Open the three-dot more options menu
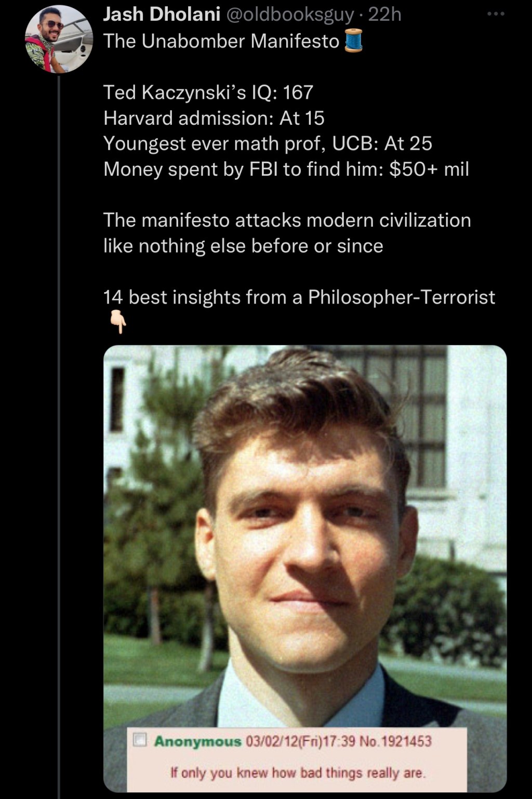The width and height of the screenshot is (532, 799). click(496, 14)
